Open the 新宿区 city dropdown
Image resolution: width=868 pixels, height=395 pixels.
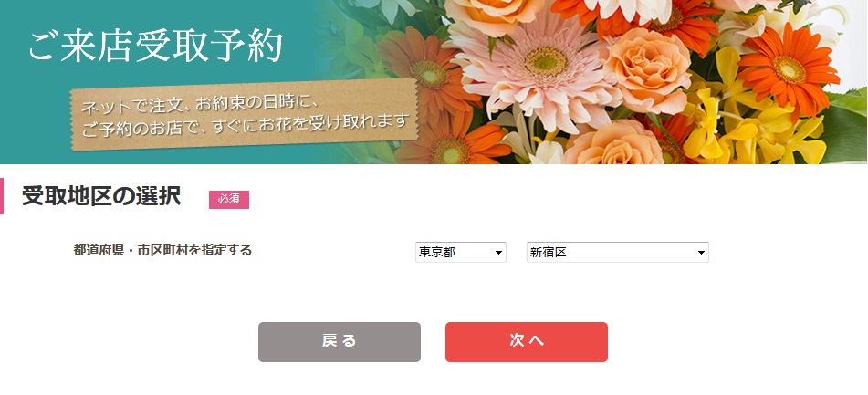[618, 253]
